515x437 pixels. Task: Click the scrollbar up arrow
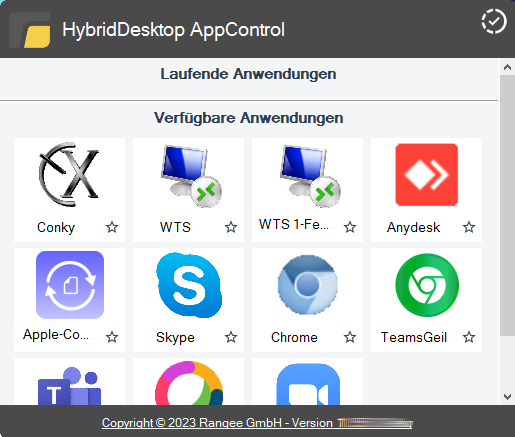point(507,67)
